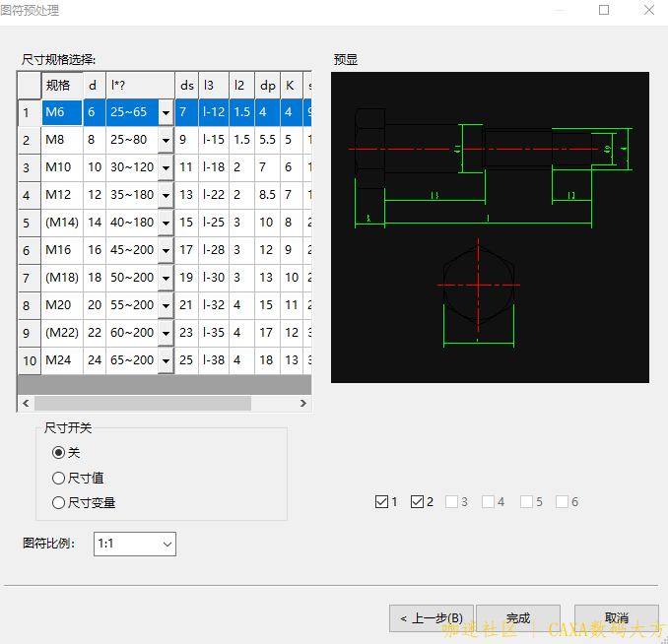Select the M16 specification cell
Image resolution: width=668 pixels, height=644 pixels.
pos(61,251)
